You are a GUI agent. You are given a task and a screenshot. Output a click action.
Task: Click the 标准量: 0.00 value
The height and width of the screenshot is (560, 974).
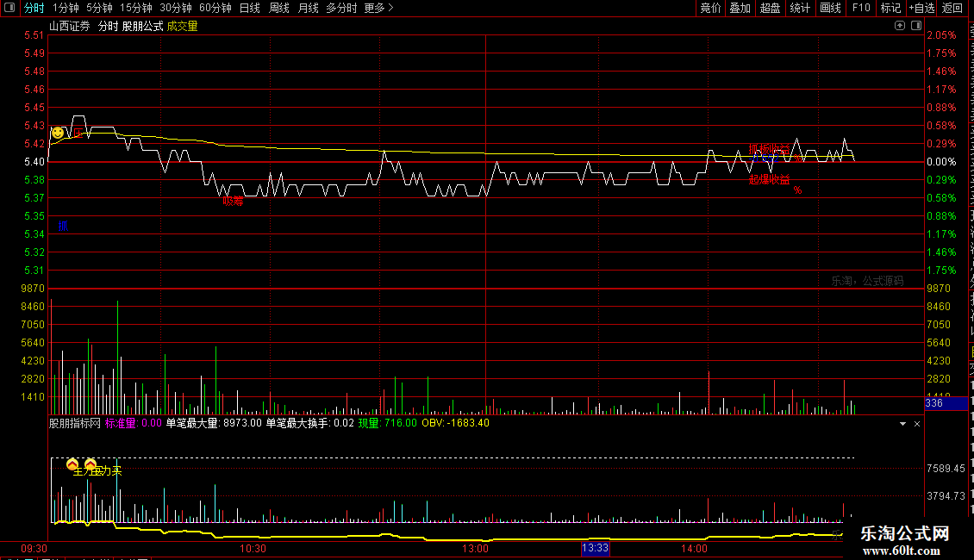pos(134,423)
